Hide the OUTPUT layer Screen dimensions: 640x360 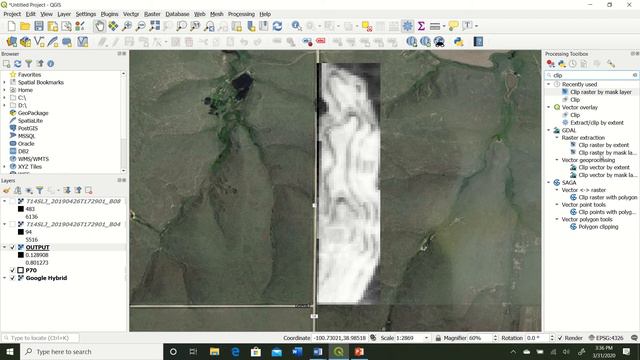13,247
